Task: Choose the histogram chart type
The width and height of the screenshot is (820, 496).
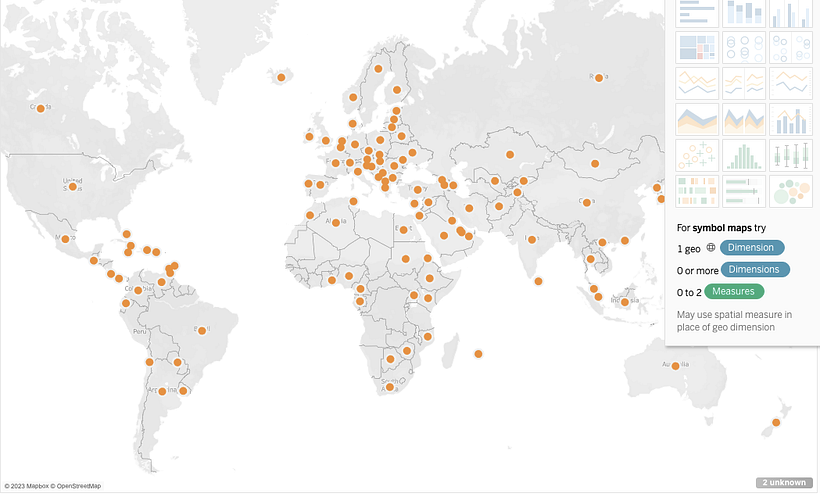Action: click(x=744, y=155)
